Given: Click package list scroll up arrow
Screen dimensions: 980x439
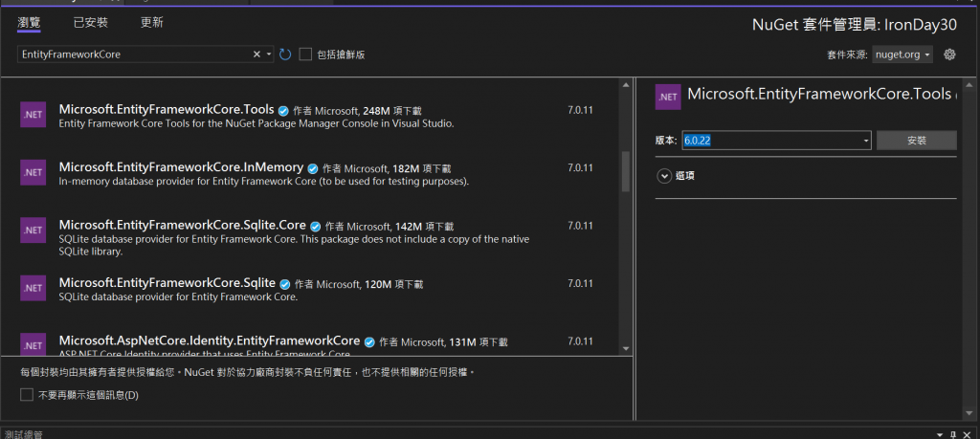Looking at the screenshot, I should coord(626,84).
